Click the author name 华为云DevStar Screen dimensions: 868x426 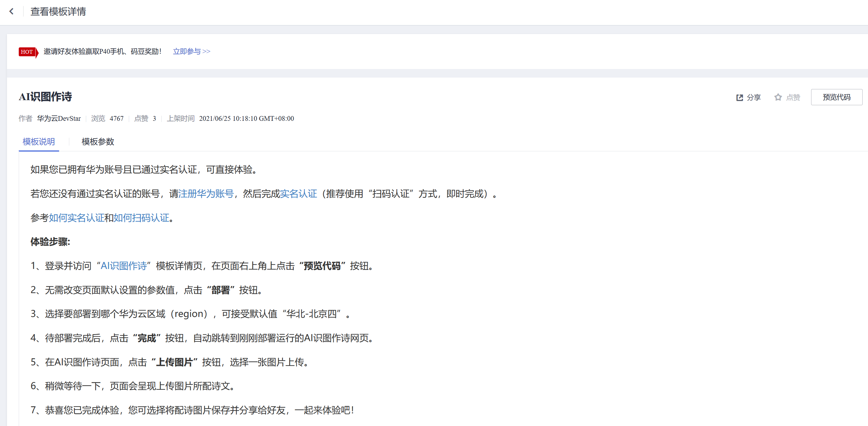click(x=59, y=118)
